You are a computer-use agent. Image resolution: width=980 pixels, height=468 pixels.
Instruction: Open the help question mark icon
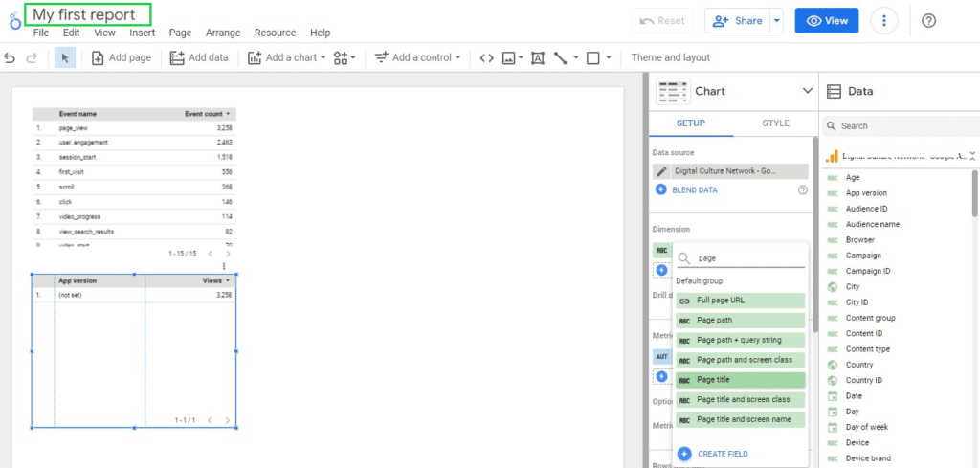927,21
